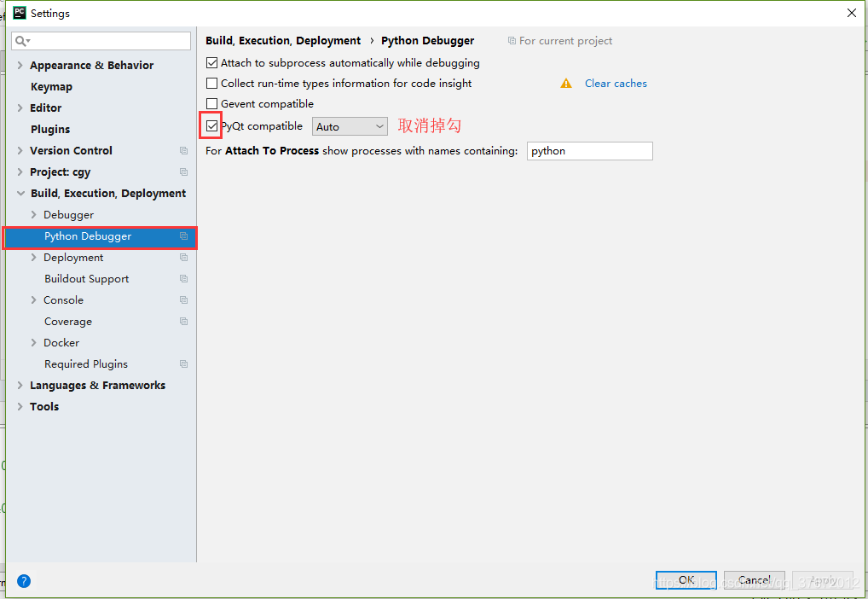Expand the Version Control section
Image resolution: width=868 pixels, height=599 pixels.
pos(20,151)
